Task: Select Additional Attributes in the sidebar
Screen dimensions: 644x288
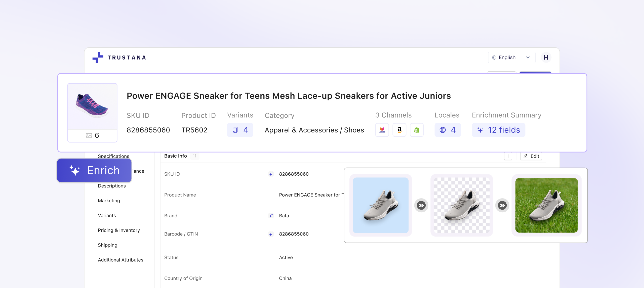Action: pyautogui.click(x=121, y=260)
